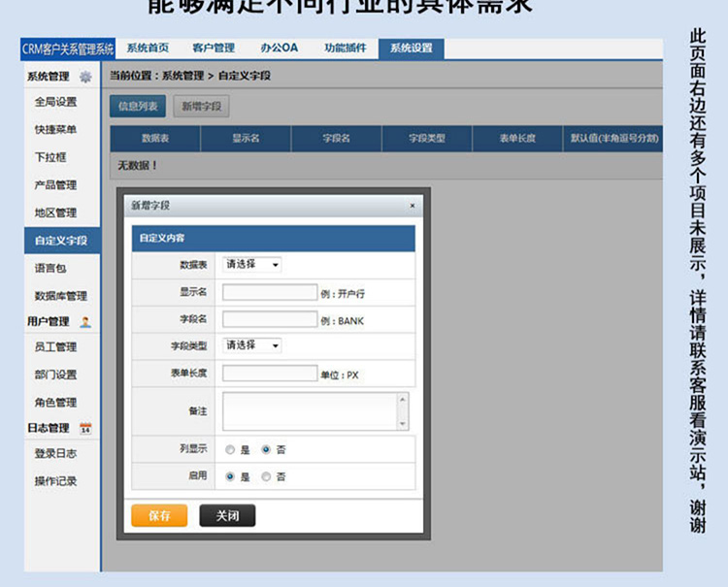Open the 字段类型 dropdown
This screenshot has width=728, height=587.
coord(251,345)
